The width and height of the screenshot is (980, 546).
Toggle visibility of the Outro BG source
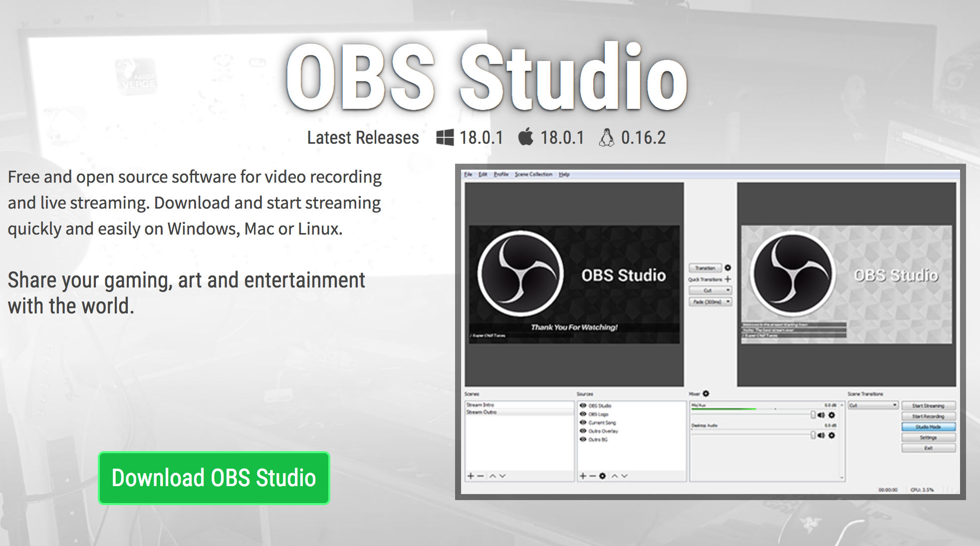point(582,439)
